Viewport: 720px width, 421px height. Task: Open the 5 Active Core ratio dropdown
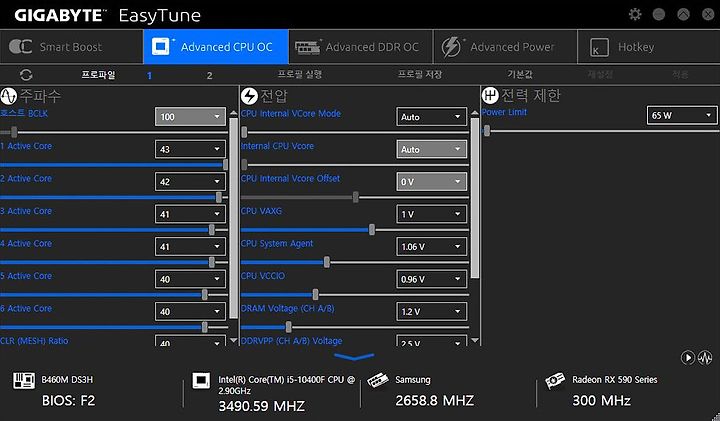coord(190,279)
